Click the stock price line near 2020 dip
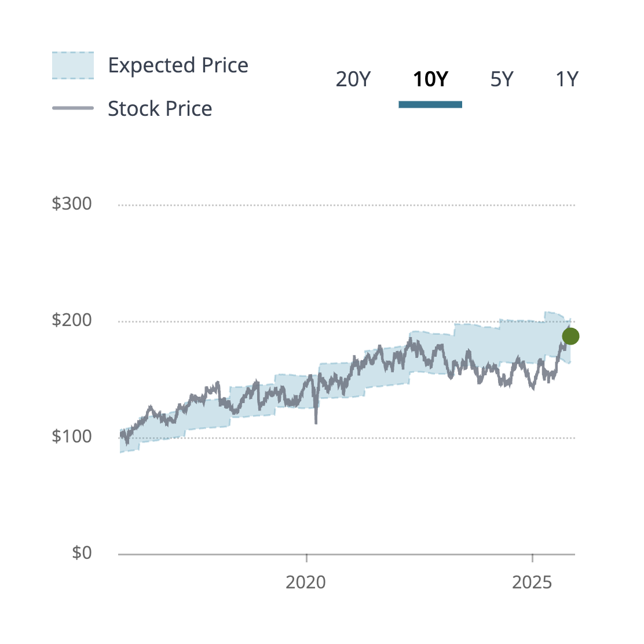Screen dimensions: 644x644 point(316,417)
